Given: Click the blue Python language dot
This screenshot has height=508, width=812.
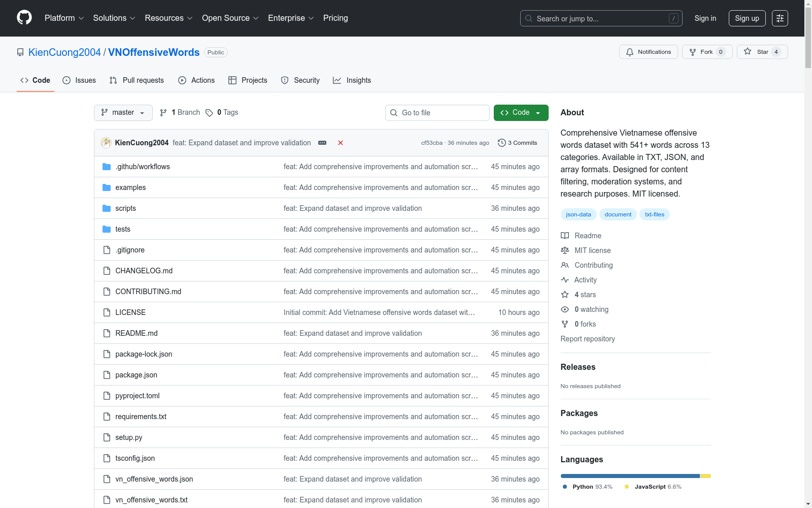Looking at the screenshot, I should (x=565, y=487).
